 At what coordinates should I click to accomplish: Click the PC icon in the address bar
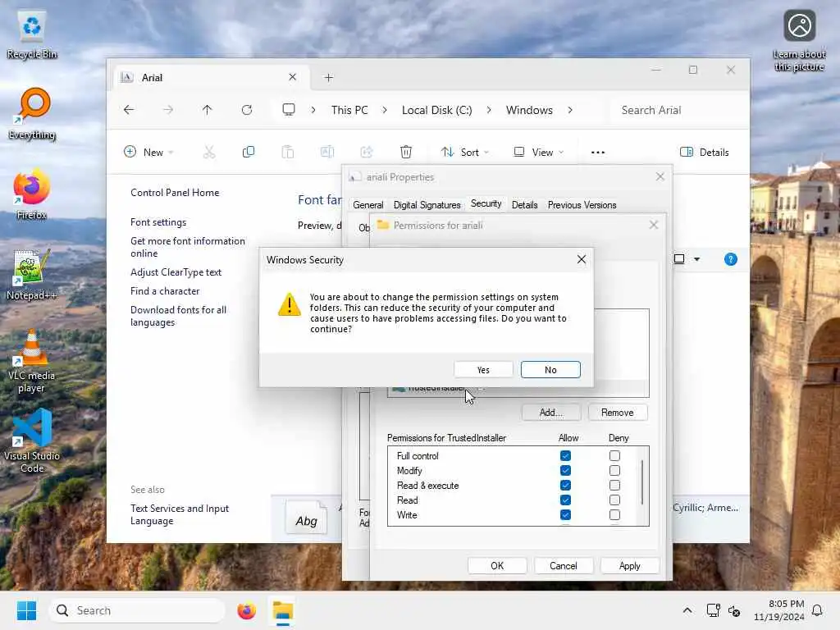pos(289,110)
